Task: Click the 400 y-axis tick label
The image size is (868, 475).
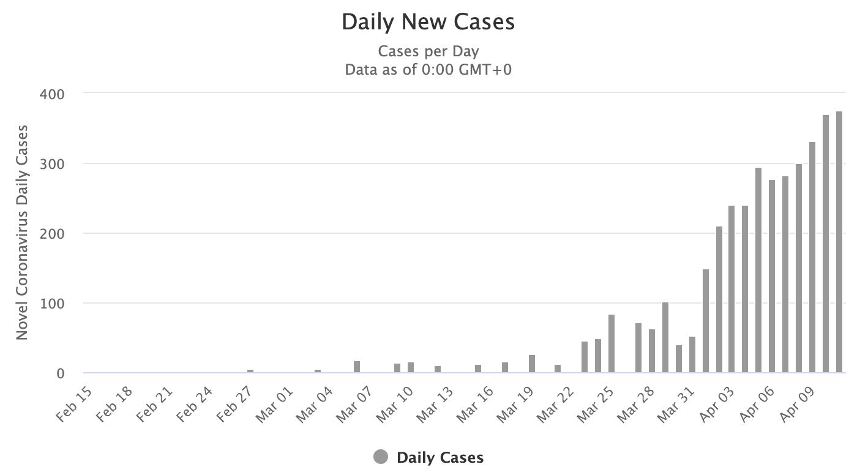Action: (52, 94)
